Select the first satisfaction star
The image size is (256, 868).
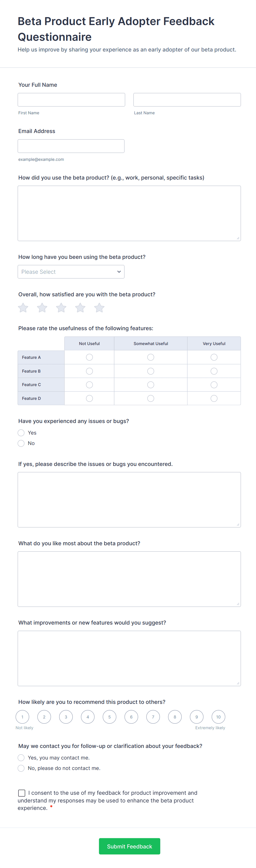point(23,308)
